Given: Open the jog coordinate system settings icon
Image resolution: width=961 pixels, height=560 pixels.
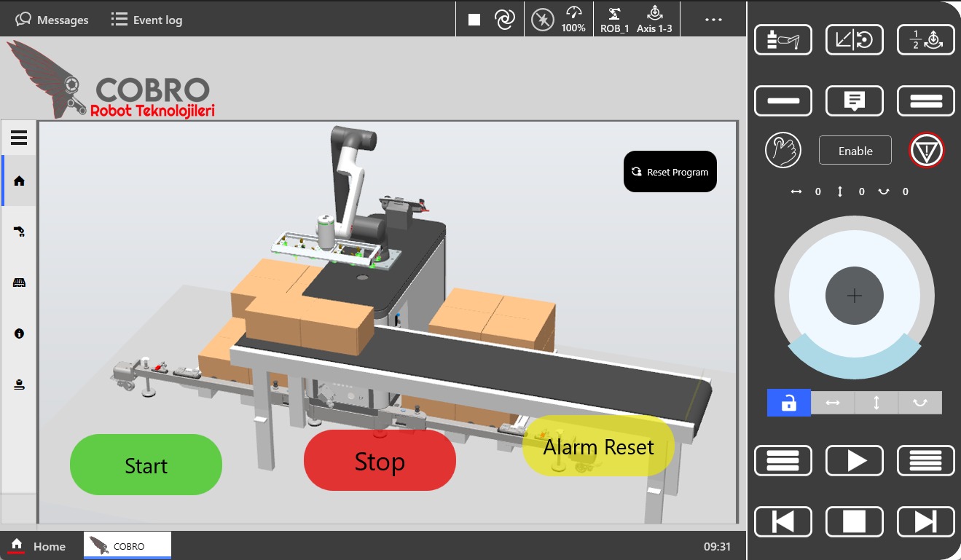Looking at the screenshot, I should pos(854,40).
